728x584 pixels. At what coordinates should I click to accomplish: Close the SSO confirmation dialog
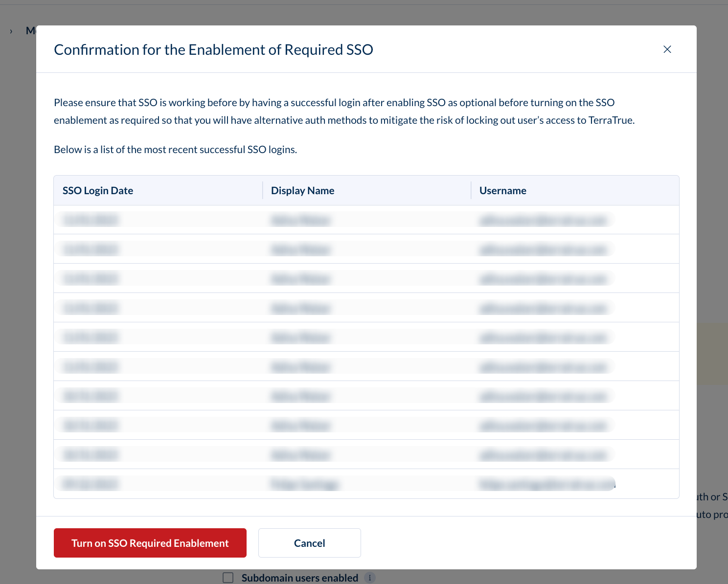(x=667, y=49)
